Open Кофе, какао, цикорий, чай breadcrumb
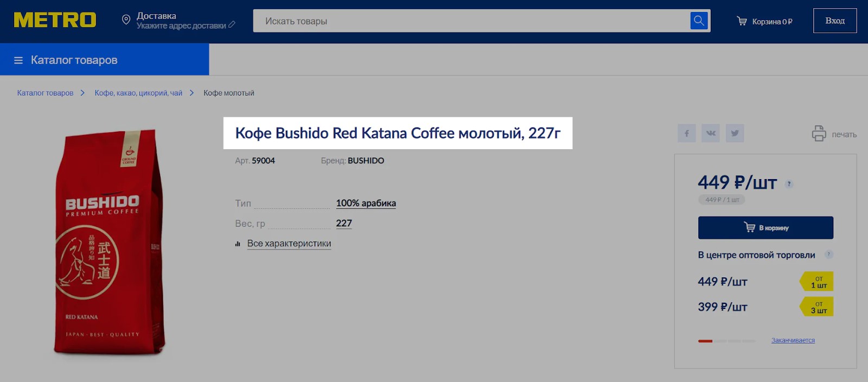Screen dimensions: 868x382 point(138,93)
